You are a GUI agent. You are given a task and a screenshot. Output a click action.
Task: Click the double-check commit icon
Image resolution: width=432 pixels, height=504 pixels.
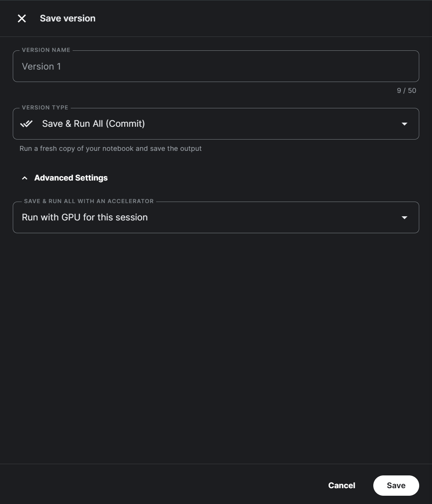(x=26, y=124)
